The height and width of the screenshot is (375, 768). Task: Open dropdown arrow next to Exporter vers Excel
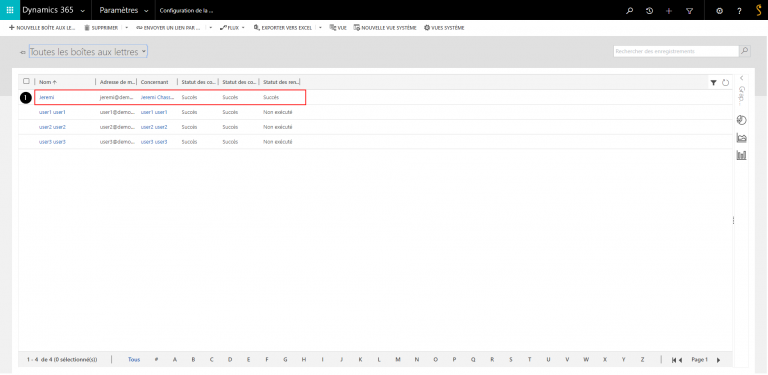(x=320, y=28)
